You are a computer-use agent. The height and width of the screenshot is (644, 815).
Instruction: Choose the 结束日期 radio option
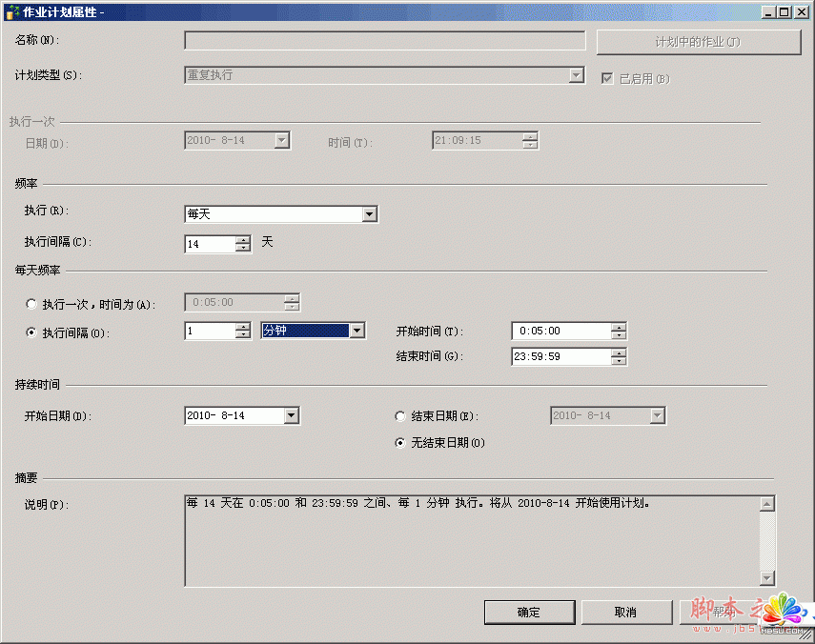400,416
